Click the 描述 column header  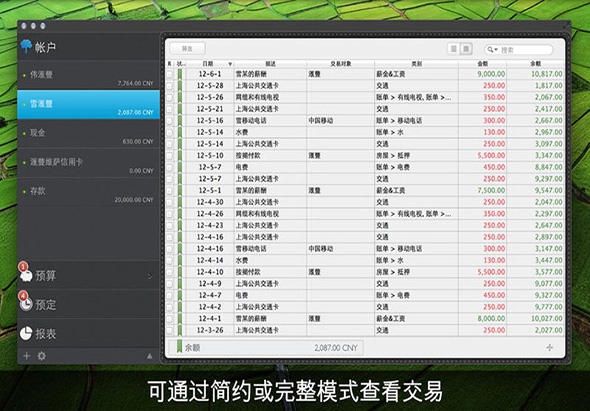[x=270, y=64]
